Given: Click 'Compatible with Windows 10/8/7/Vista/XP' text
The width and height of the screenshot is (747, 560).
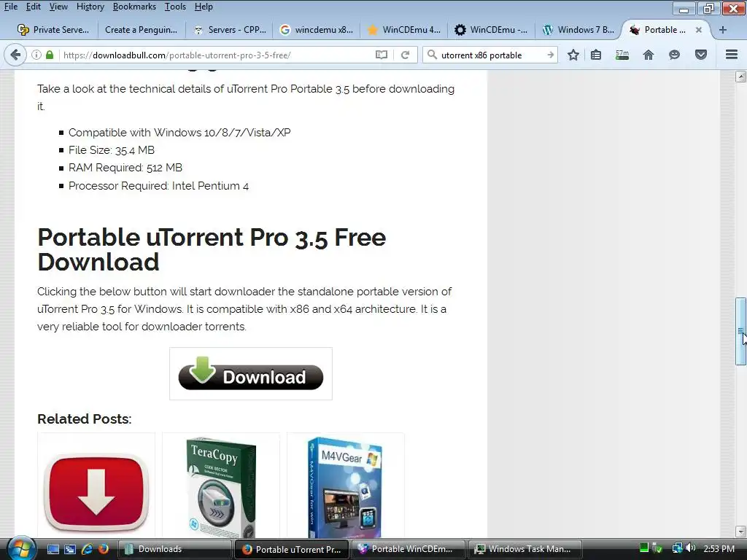Looking at the screenshot, I should 179,133.
